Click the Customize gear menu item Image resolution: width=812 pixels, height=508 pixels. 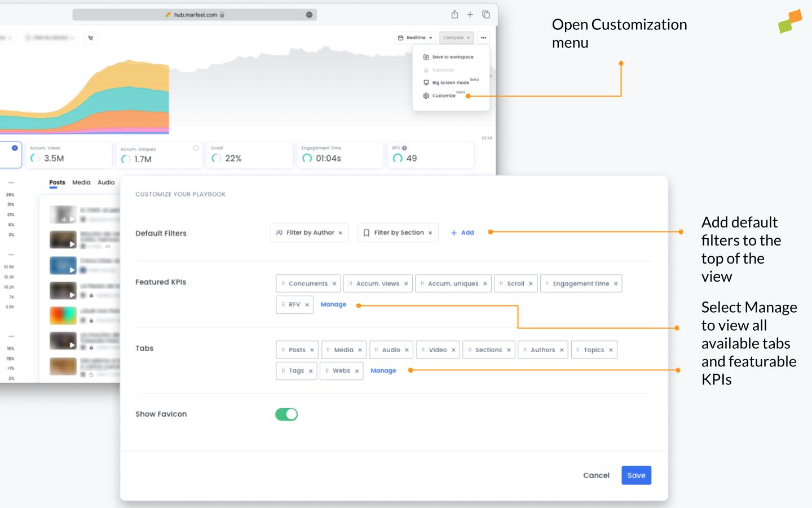click(x=443, y=96)
